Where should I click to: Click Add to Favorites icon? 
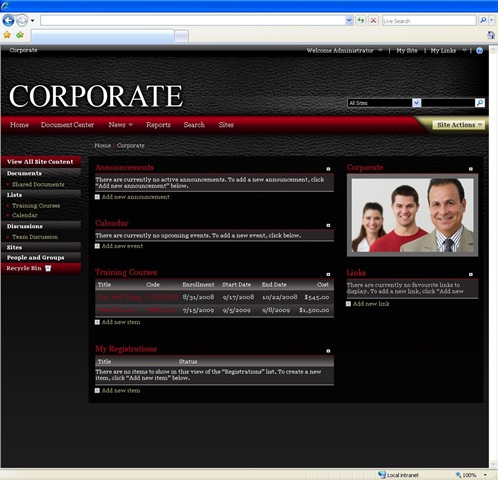tap(20, 35)
